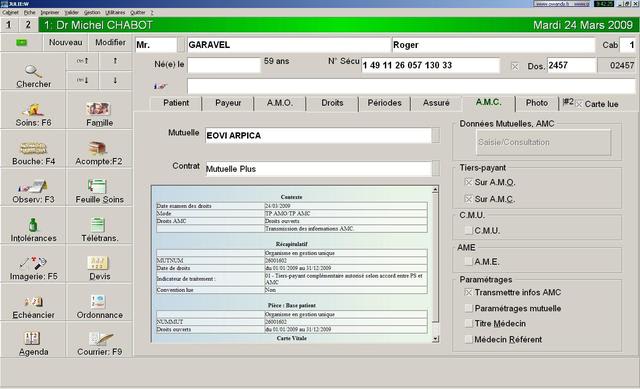Viewport: 640px width, 389px height.
Task: Enable the C.M.U. checkbox
Action: tap(469, 231)
